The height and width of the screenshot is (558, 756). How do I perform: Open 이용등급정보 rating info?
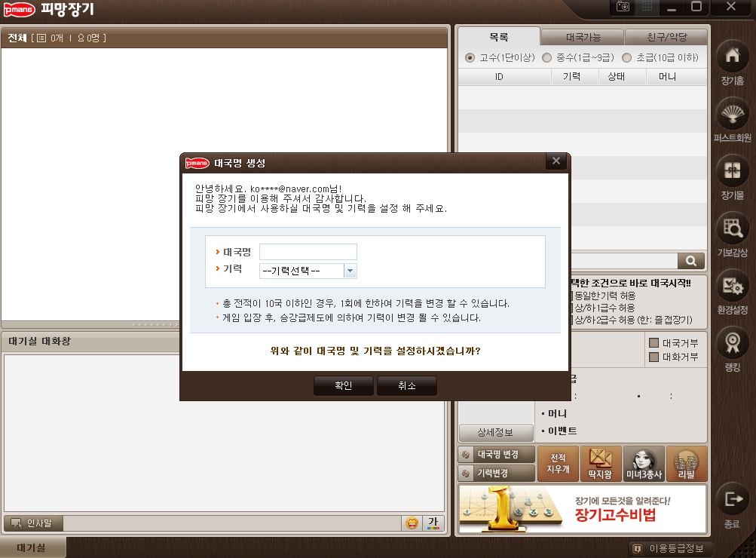[669, 548]
